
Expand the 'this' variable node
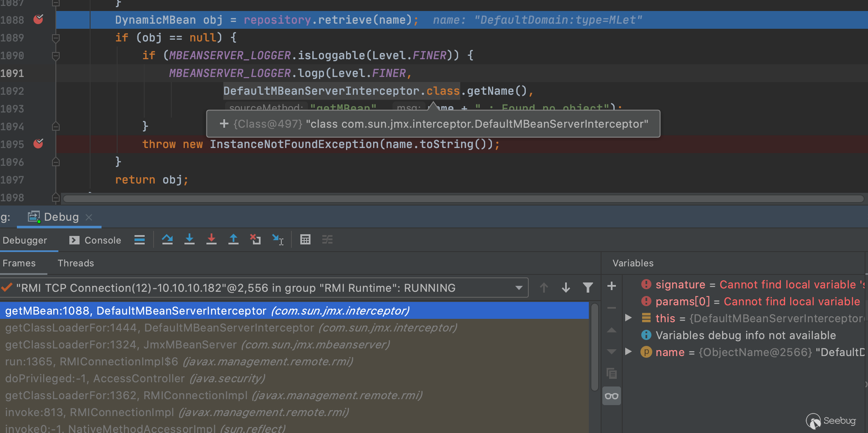[x=629, y=318]
